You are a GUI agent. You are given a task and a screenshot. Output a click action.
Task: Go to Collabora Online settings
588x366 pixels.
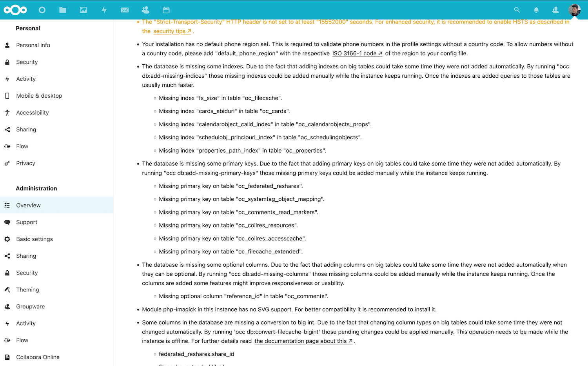(38, 357)
